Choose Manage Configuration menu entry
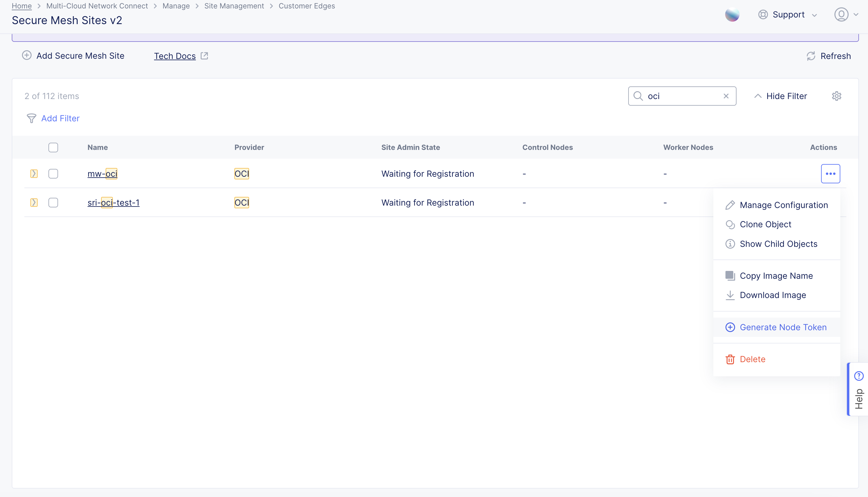Image resolution: width=868 pixels, height=497 pixels. coord(783,205)
